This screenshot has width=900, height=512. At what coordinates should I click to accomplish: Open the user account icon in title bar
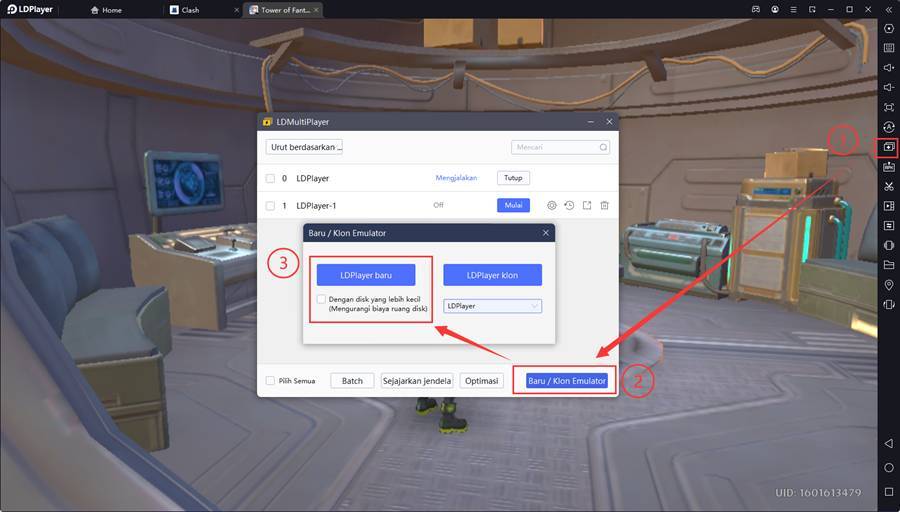tap(775, 10)
